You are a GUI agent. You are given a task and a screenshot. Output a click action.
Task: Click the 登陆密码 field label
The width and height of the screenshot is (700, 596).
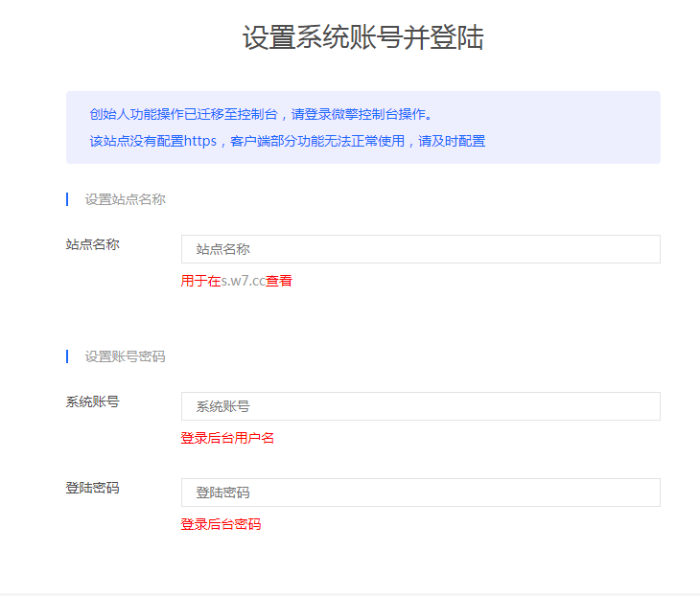coord(92,488)
